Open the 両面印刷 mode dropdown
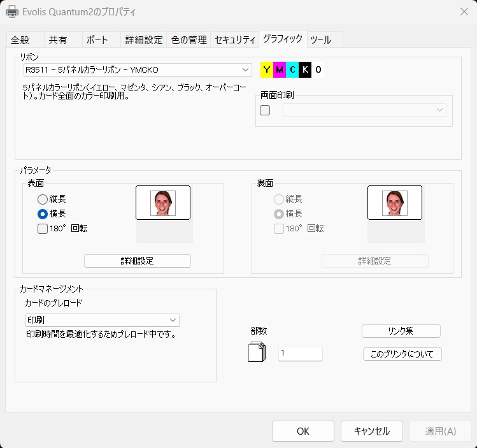477x448 pixels. pyautogui.click(x=364, y=110)
